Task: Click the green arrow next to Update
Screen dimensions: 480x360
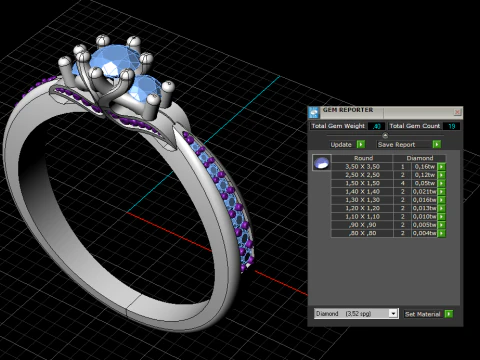Action: click(x=361, y=144)
